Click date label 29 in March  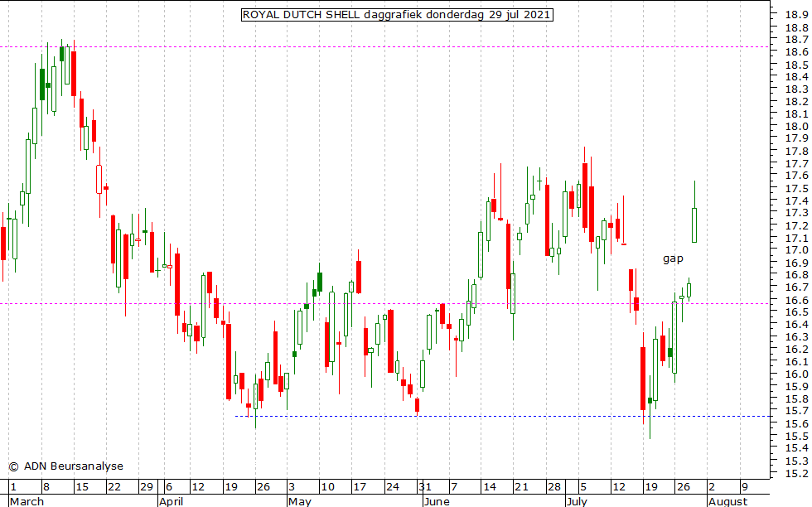[x=147, y=487]
